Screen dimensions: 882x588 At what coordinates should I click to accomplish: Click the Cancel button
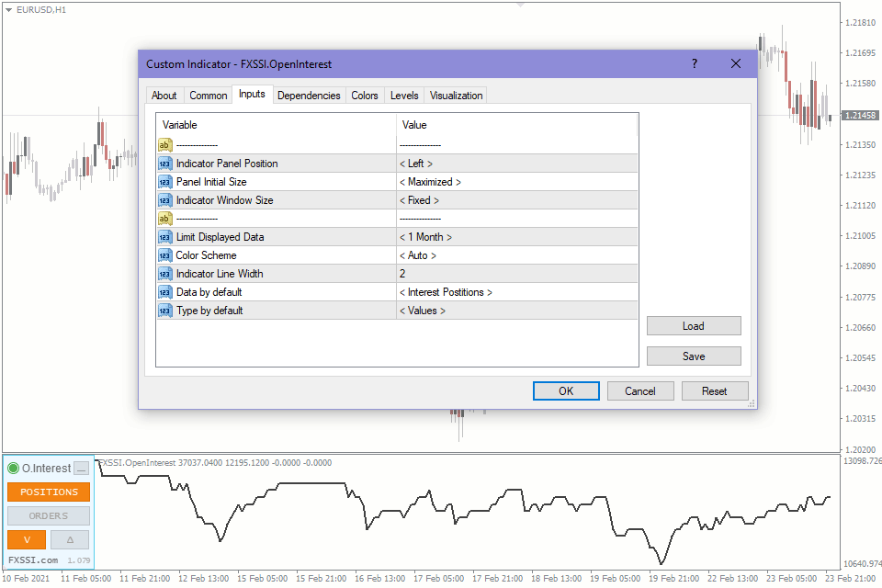[x=640, y=391]
